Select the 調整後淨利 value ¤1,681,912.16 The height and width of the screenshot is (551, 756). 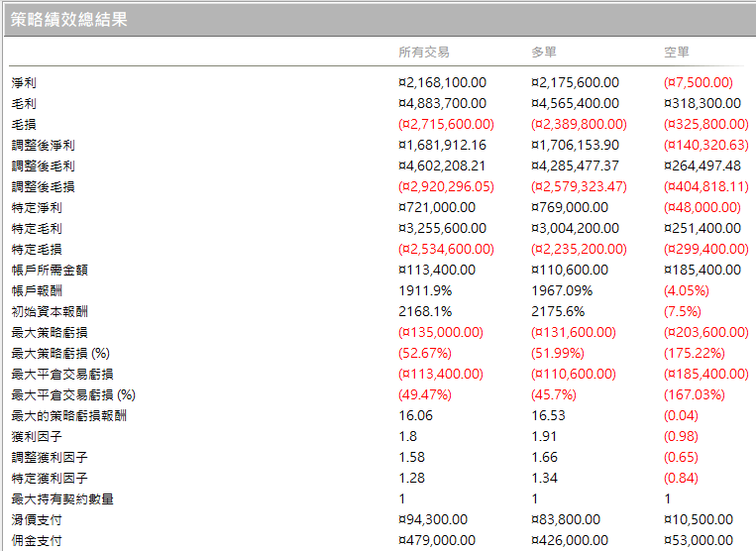pyautogui.click(x=442, y=146)
